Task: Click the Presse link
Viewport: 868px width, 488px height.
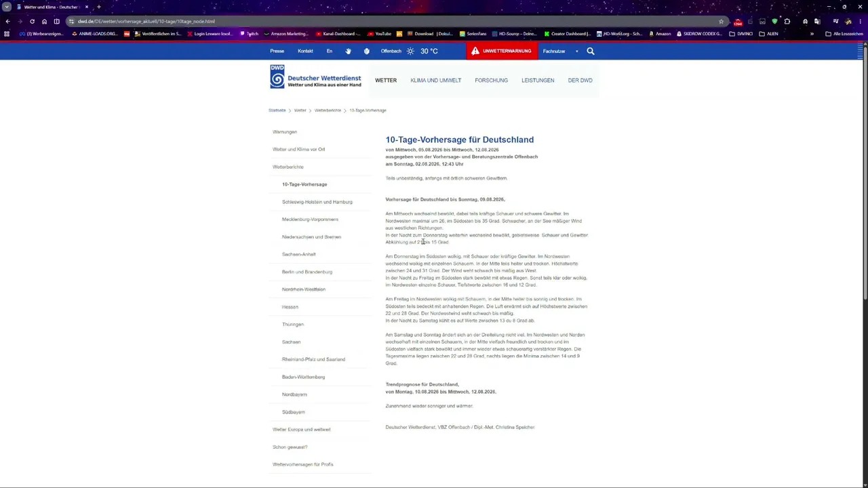Action: point(277,51)
